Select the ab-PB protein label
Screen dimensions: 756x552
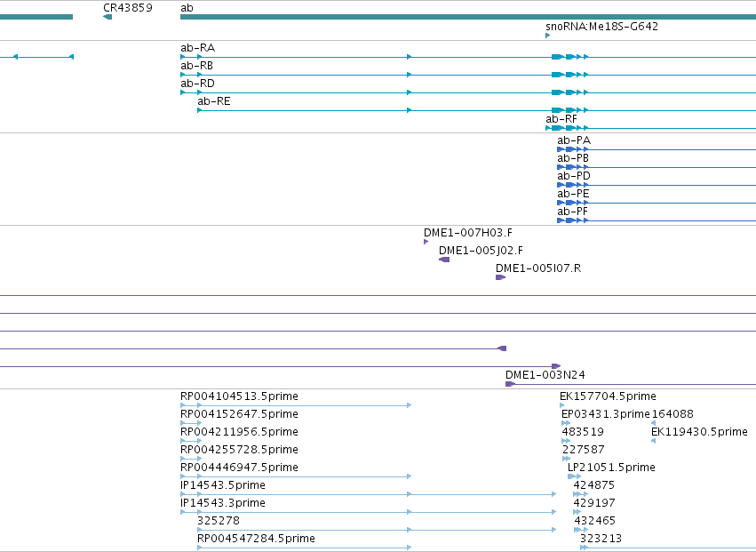point(573,158)
